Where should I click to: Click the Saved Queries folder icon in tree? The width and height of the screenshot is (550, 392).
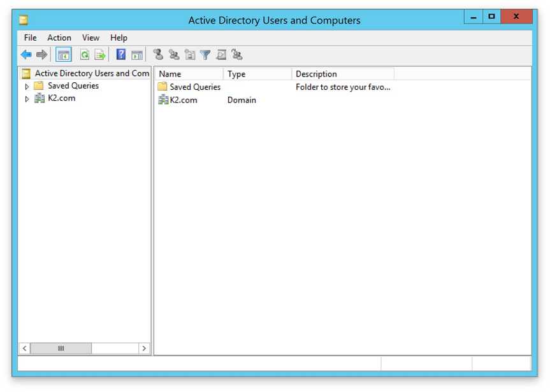39,85
